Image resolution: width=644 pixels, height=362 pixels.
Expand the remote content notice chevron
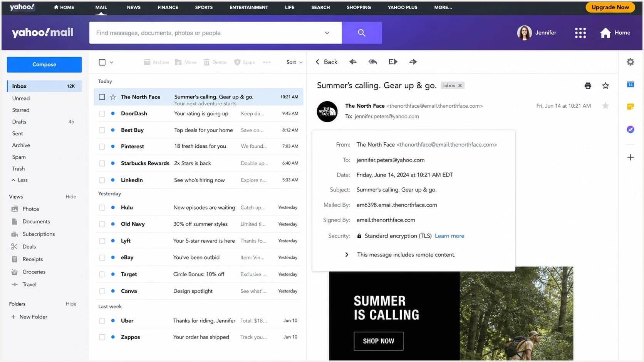tap(347, 255)
